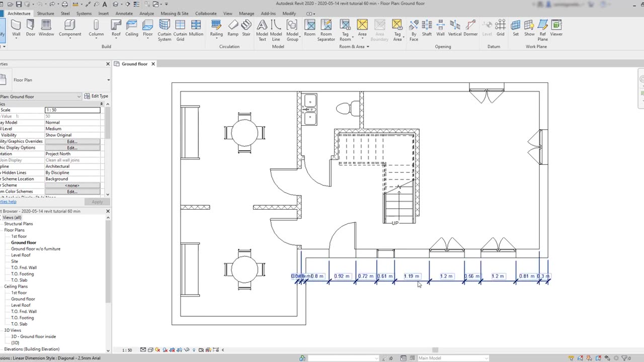Select the Mullion tool

pyautogui.click(x=196, y=28)
